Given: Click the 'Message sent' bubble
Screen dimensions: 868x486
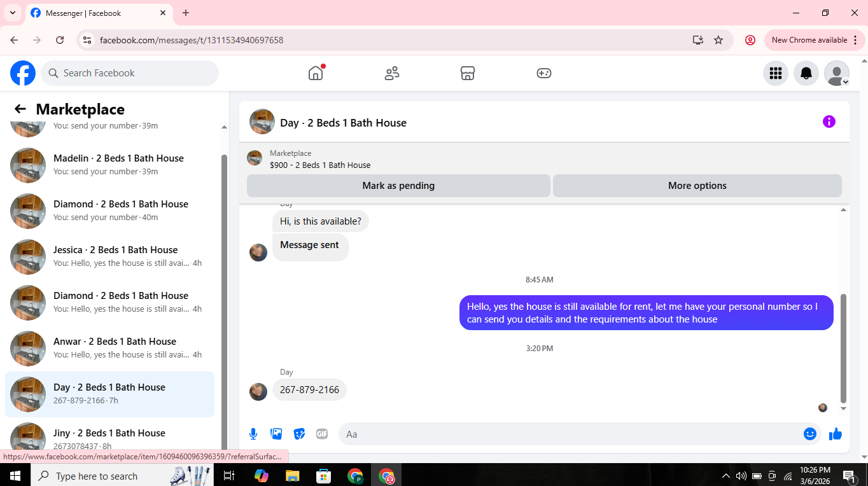Looking at the screenshot, I should pyautogui.click(x=310, y=247).
